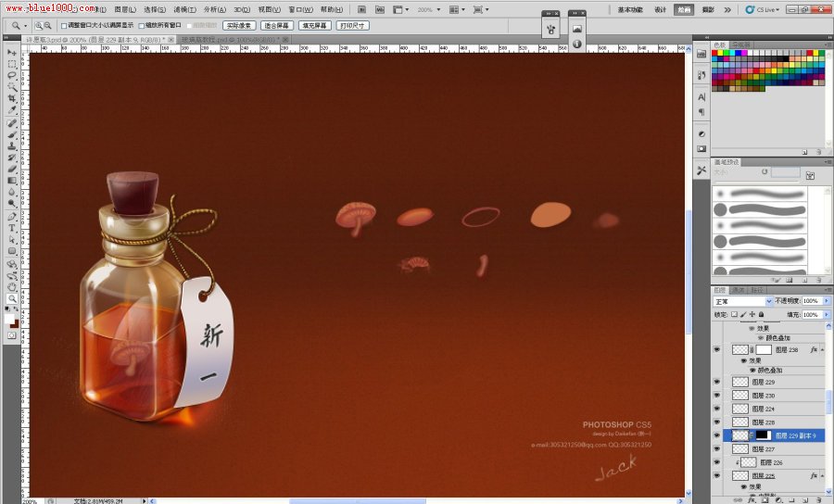Click the 实际像素 button
The width and height of the screenshot is (834, 504).
coord(238,26)
